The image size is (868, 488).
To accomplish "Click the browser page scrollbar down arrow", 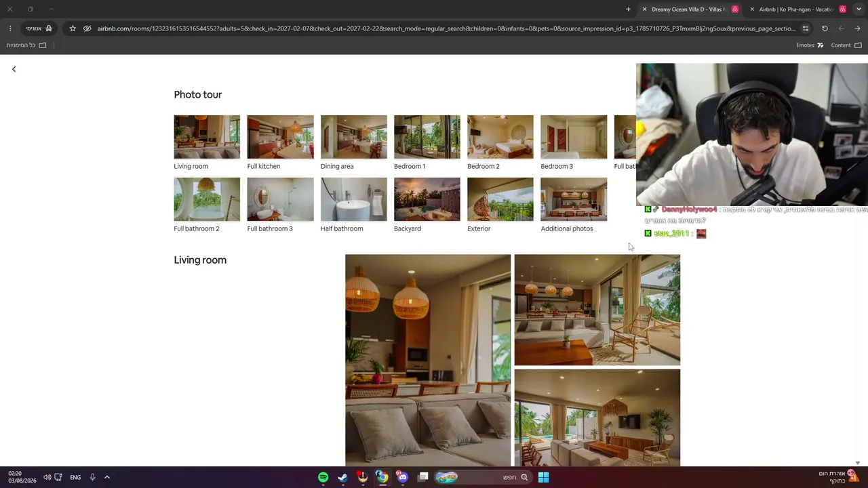I will 858,463.
